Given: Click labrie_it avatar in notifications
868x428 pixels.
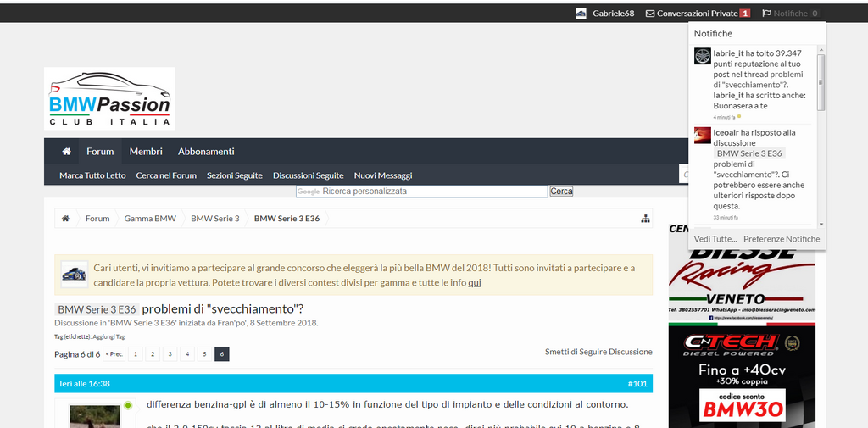Looking at the screenshot, I should click(703, 56).
